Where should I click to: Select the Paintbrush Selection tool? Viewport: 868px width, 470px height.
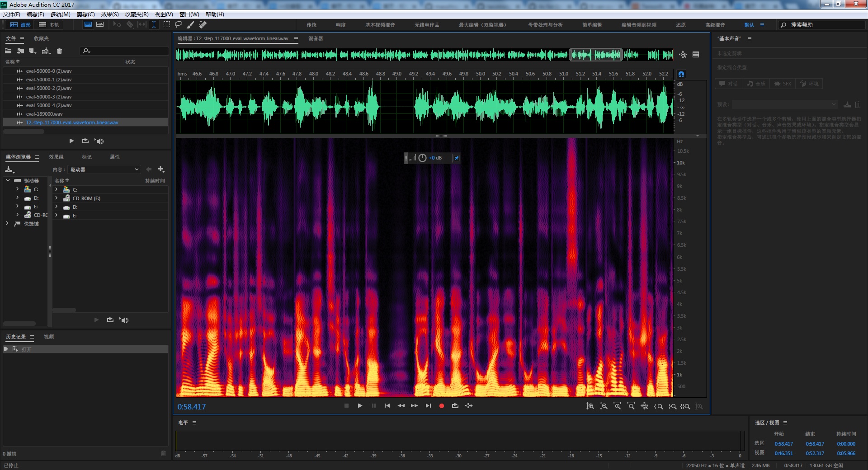coord(191,24)
